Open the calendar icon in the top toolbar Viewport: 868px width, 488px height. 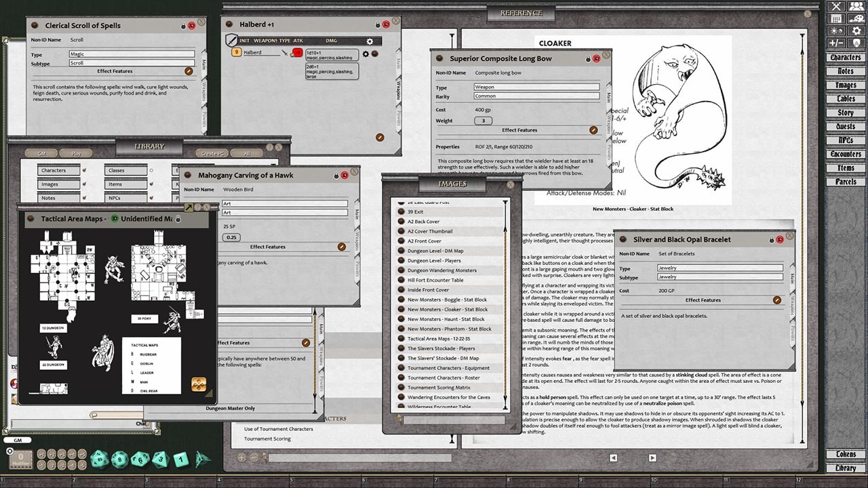coord(836,18)
